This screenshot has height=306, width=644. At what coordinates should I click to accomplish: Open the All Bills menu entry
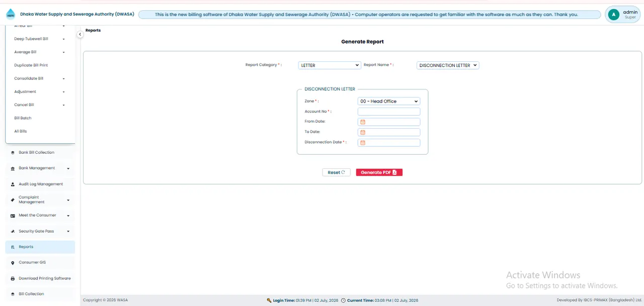(x=21, y=131)
